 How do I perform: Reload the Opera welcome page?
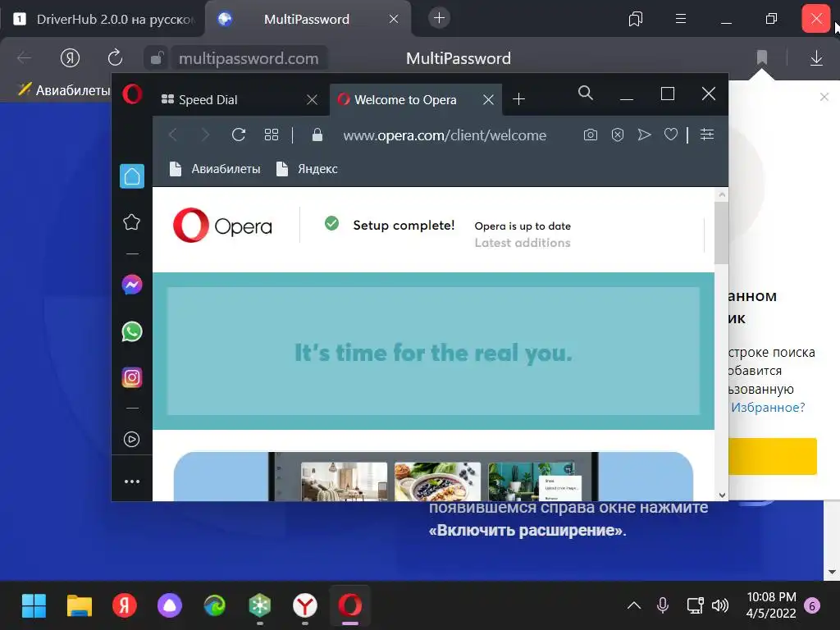click(x=239, y=135)
